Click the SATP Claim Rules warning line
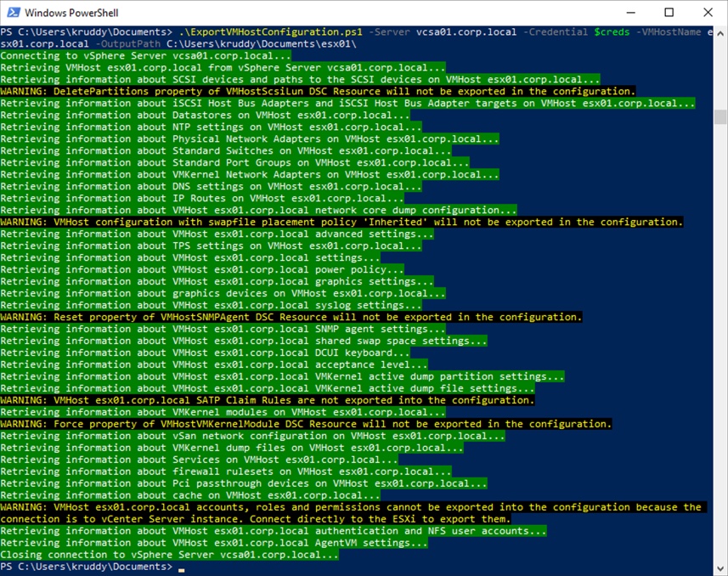This screenshot has width=728, height=576. pyautogui.click(x=268, y=400)
